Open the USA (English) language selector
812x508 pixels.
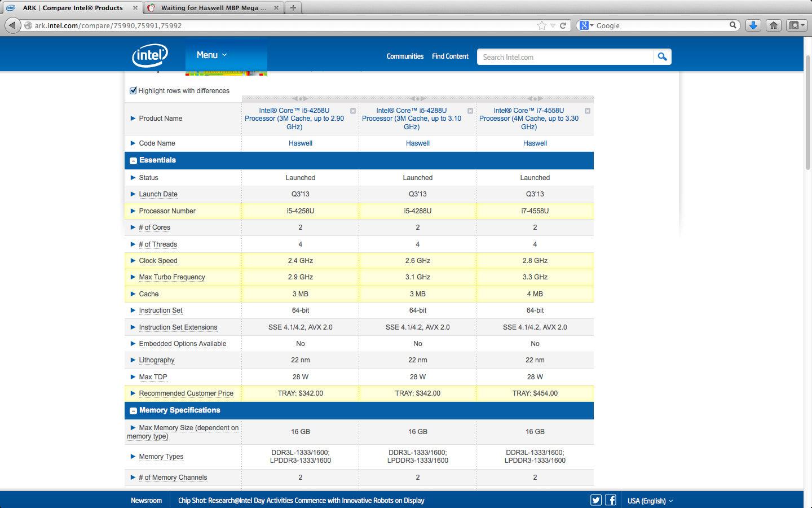[x=650, y=501]
